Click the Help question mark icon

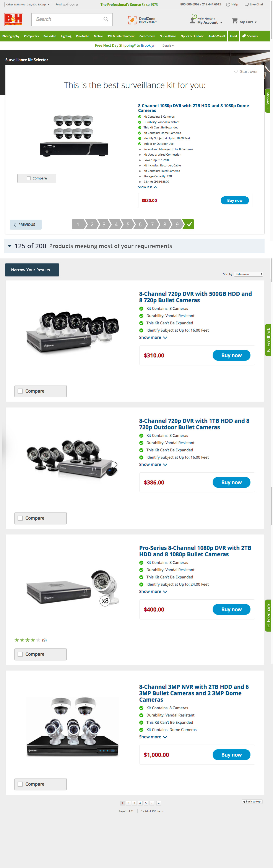click(x=228, y=4)
